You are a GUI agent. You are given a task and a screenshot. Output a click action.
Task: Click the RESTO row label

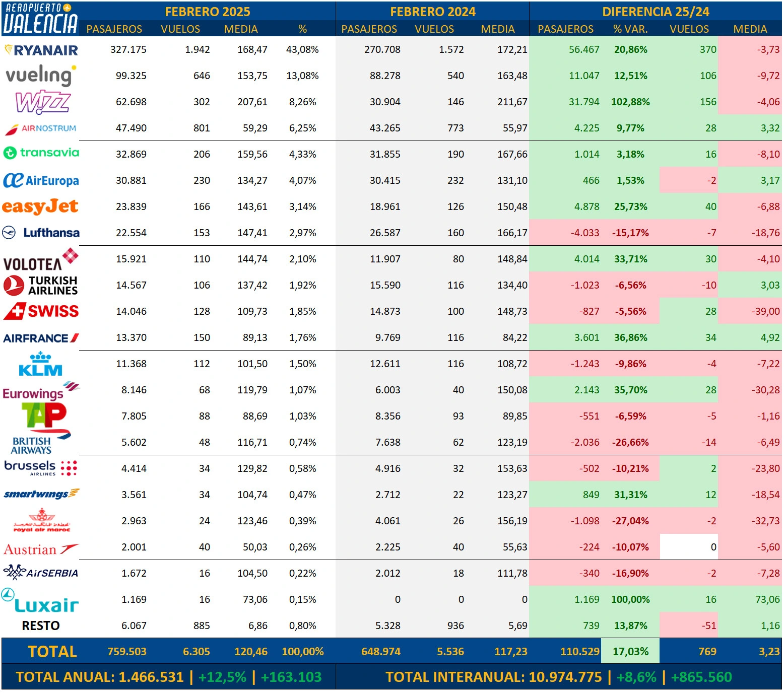click(41, 626)
